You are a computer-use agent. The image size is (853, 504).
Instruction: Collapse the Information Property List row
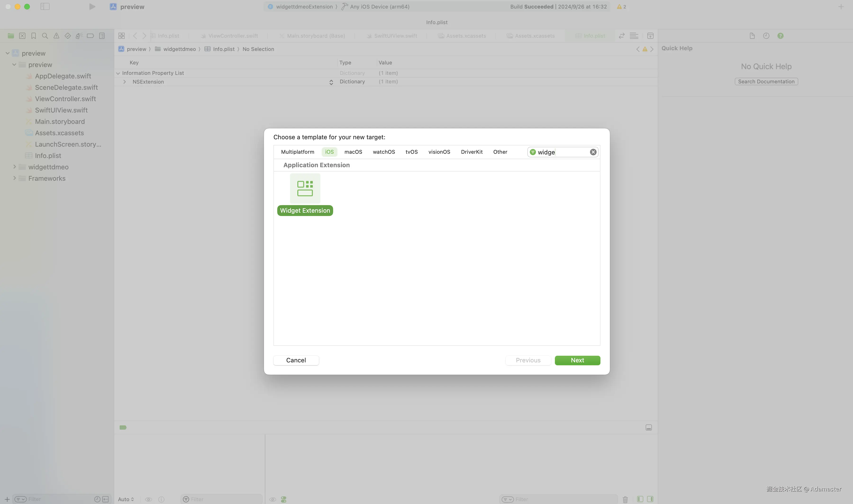(x=118, y=73)
